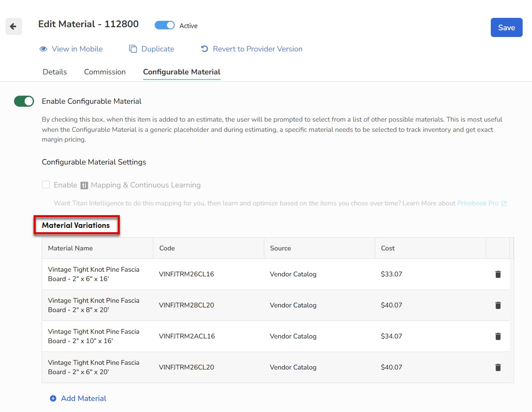Open the Pricebook Pro external link icon
Viewport: 532px width, 412px height.
pos(504,204)
